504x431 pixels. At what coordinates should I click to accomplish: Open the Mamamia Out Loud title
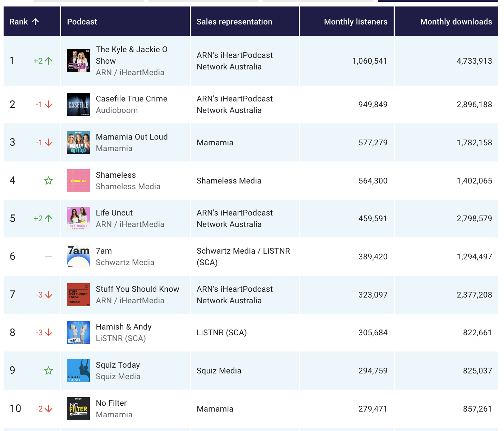pyautogui.click(x=132, y=137)
